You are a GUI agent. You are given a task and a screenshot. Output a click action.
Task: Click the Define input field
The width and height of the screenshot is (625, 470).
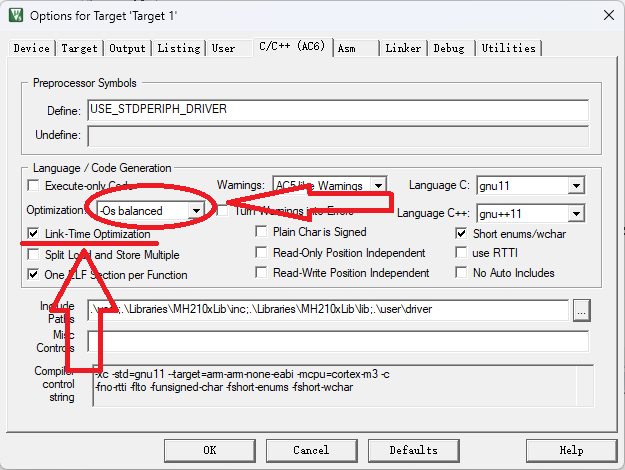click(x=338, y=110)
